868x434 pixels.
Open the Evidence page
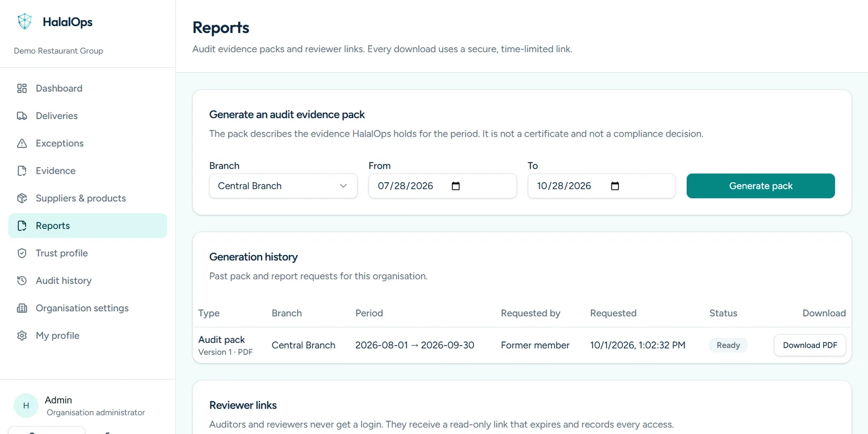coord(87,171)
